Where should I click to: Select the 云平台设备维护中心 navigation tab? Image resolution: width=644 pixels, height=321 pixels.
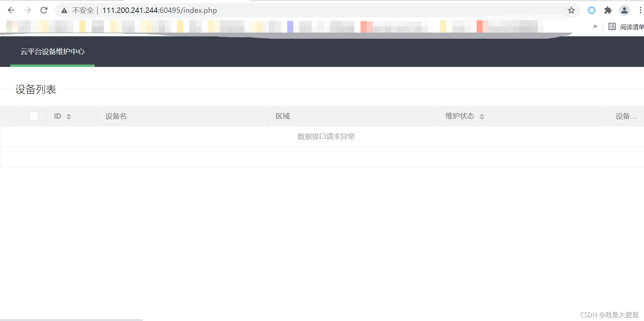pyautogui.click(x=52, y=52)
